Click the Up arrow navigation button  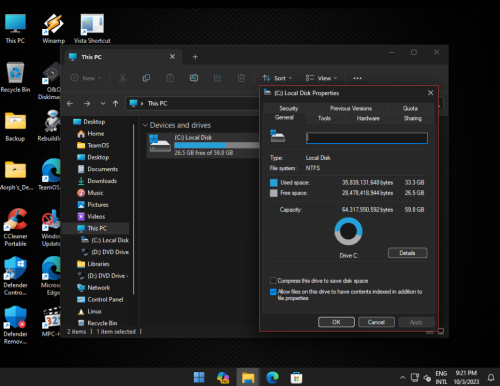tap(115, 104)
